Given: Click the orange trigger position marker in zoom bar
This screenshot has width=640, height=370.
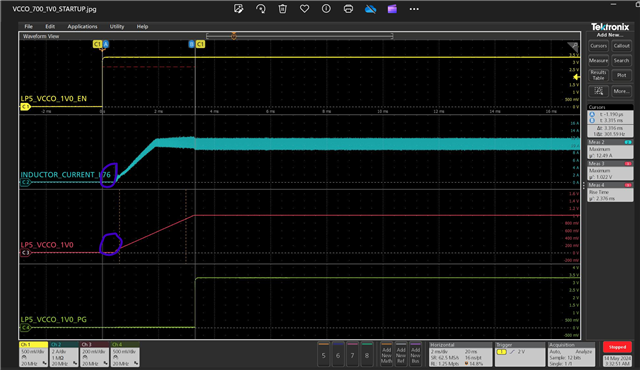Looking at the screenshot, I should click(x=233, y=36).
